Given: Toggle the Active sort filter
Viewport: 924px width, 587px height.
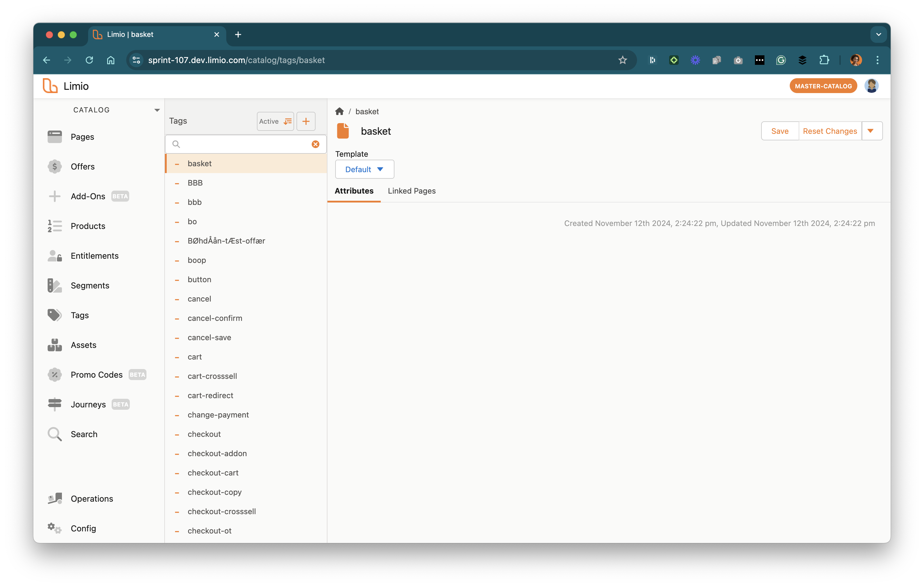Looking at the screenshot, I should point(275,121).
